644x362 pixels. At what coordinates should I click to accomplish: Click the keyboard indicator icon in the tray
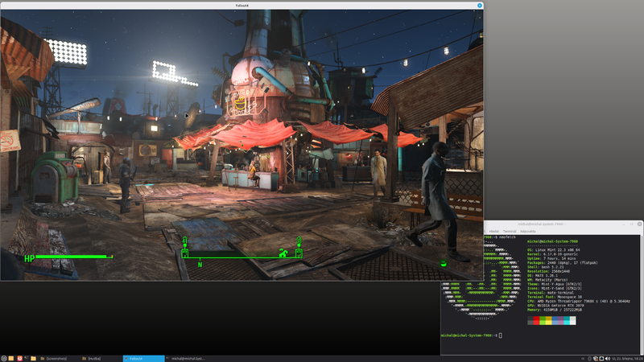coord(583,359)
